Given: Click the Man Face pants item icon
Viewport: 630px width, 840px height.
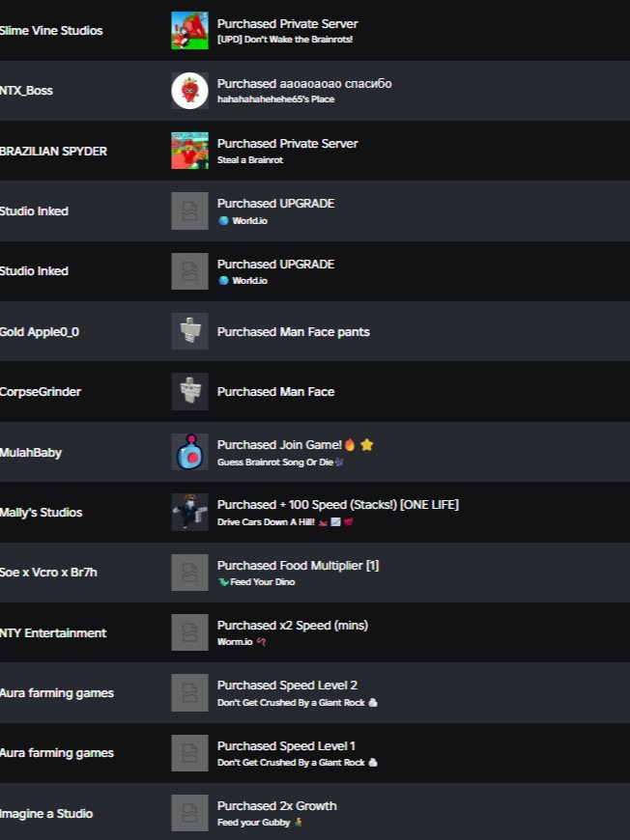Looking at the screenshot, I should [189, 331].
